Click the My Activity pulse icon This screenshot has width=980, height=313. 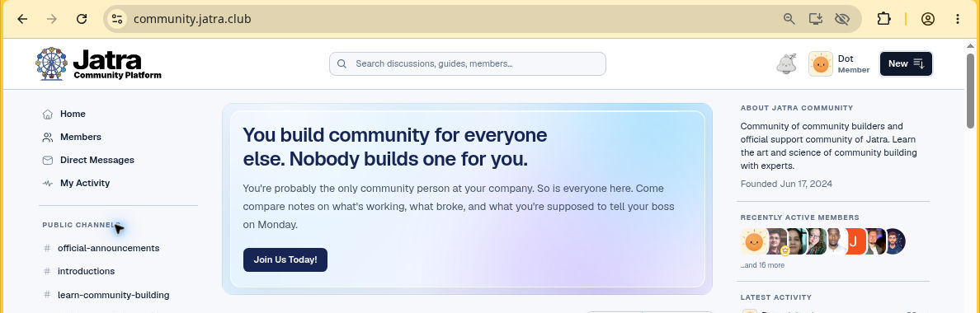(48, 184)
